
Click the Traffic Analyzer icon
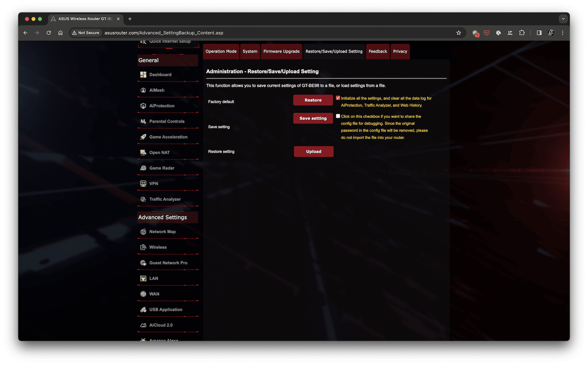click(x=143, y=199)
